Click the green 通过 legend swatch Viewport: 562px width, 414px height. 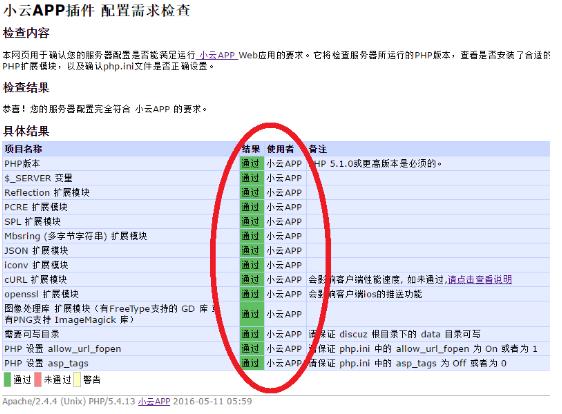(x=8, y=380)
